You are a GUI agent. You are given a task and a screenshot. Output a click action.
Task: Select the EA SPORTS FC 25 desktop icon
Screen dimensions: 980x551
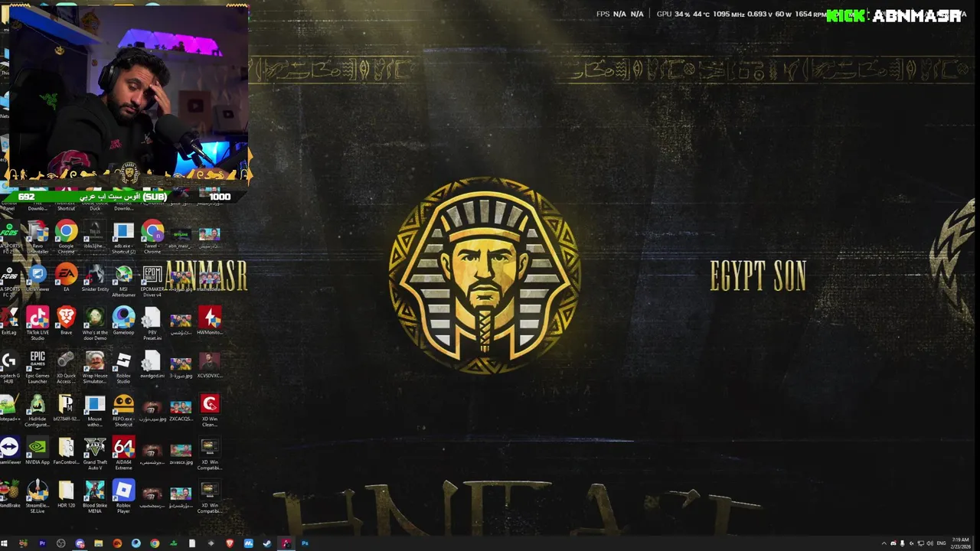(x=8, y=237)
